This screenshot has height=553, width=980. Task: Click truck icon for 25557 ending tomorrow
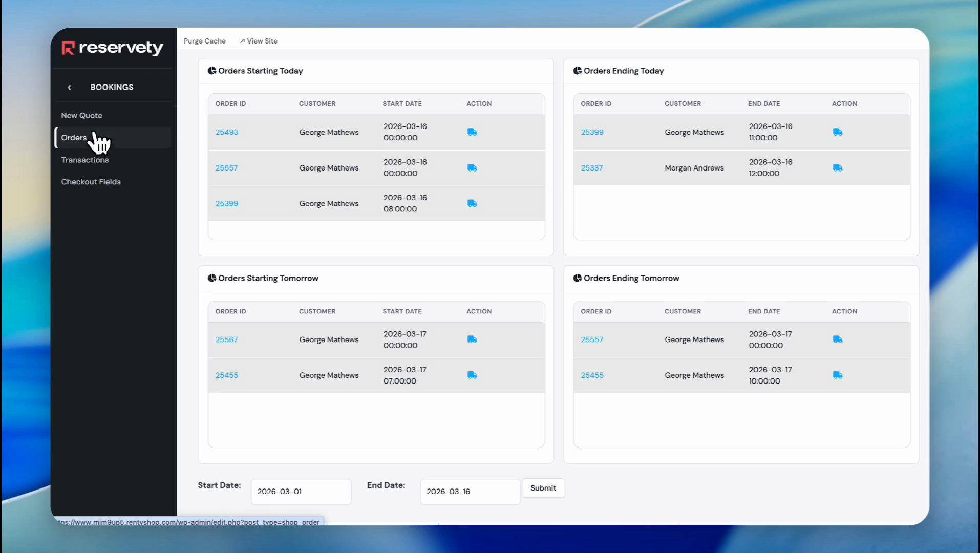tap(838, 339)
